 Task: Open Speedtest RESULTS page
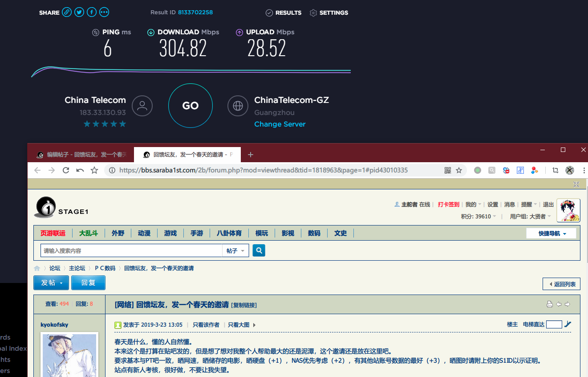coord(284,12)
